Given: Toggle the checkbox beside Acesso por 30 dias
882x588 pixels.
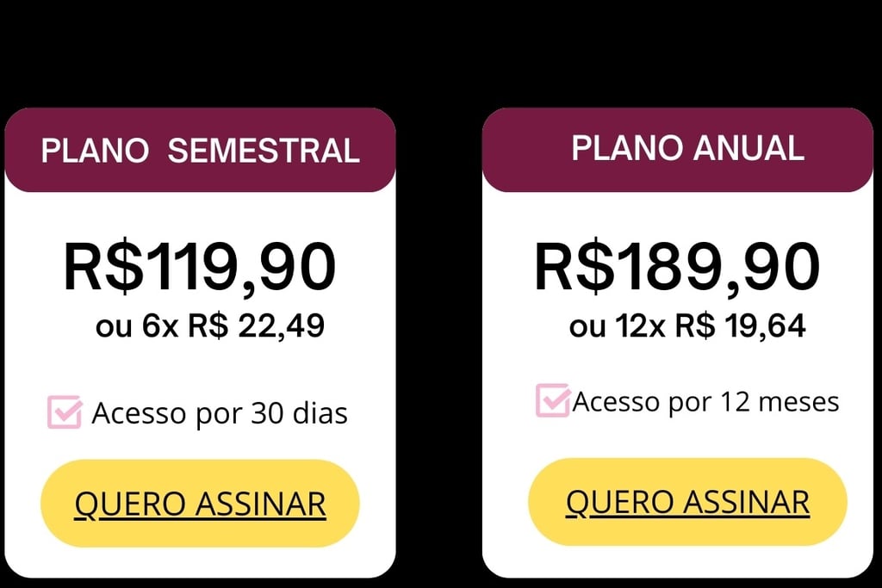Looking at the screenshot, I should pyautogui.click(x=65, y=412).
